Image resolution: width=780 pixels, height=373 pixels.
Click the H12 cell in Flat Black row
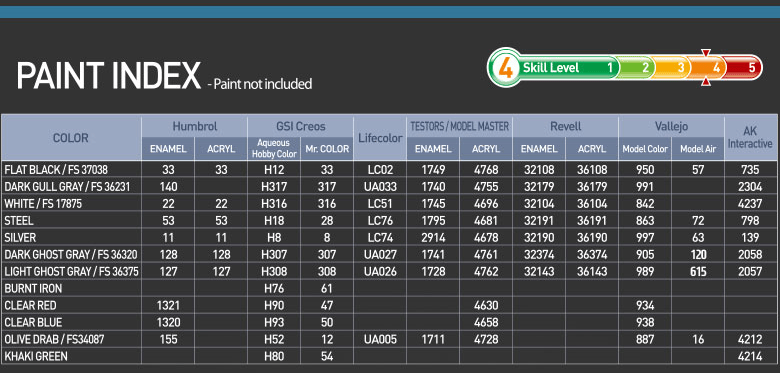coord(274,170)
